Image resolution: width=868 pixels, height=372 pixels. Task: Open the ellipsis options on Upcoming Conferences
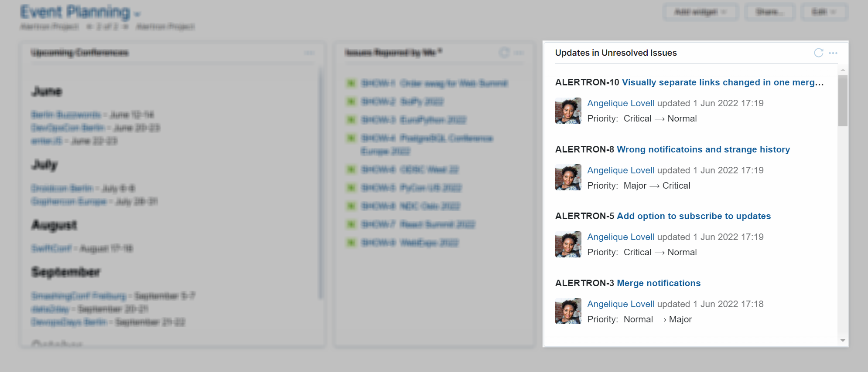(x=310, y=53)
